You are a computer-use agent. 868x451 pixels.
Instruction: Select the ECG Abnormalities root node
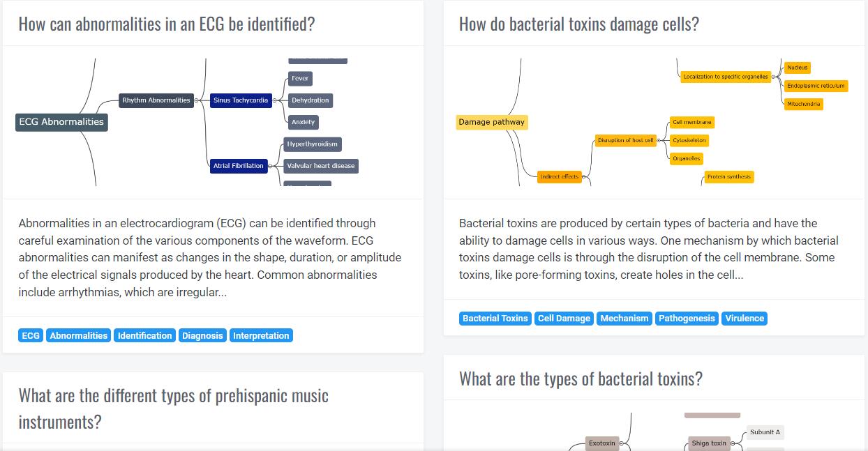tap(61, 122)
